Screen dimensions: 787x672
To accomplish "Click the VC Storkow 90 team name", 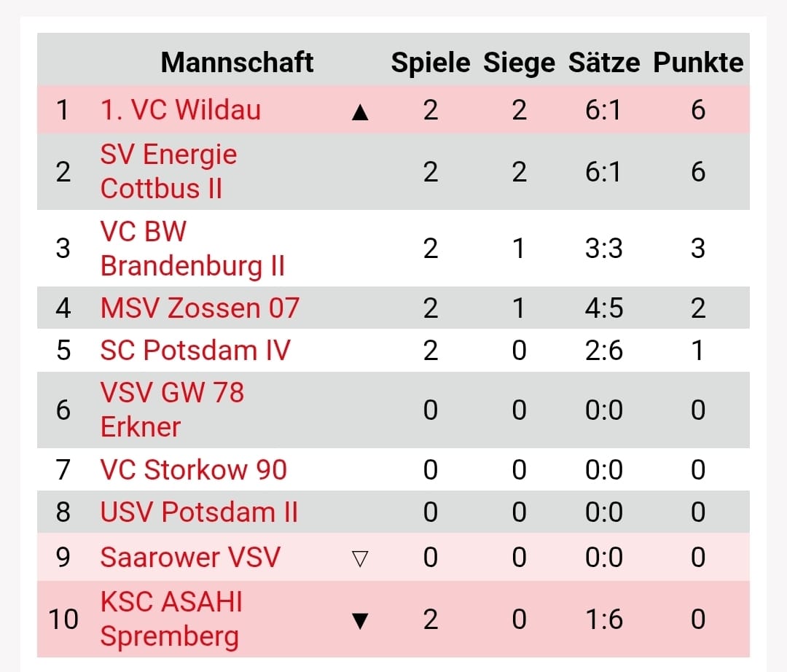I will 194,469.
